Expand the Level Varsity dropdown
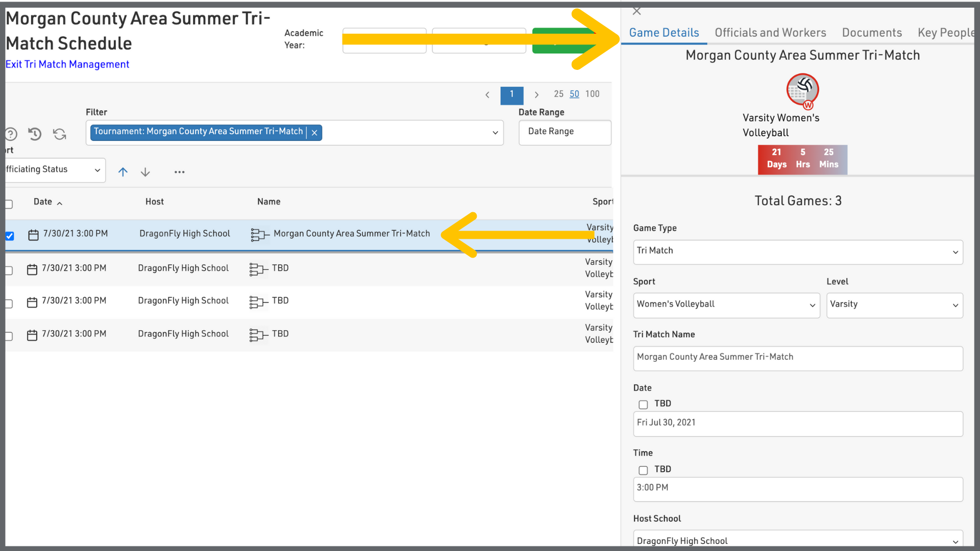 click(x=894, y=305)
